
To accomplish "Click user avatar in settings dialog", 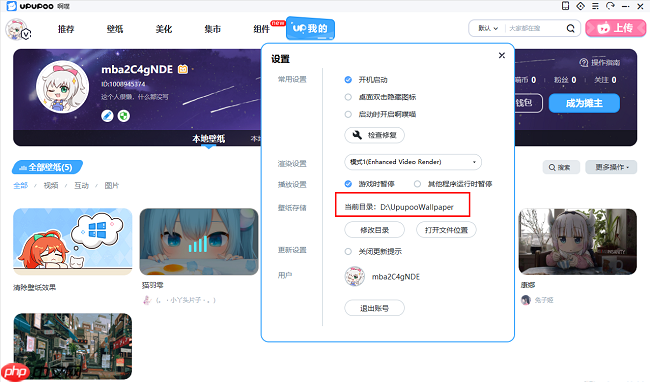I will tap(354, 276).
